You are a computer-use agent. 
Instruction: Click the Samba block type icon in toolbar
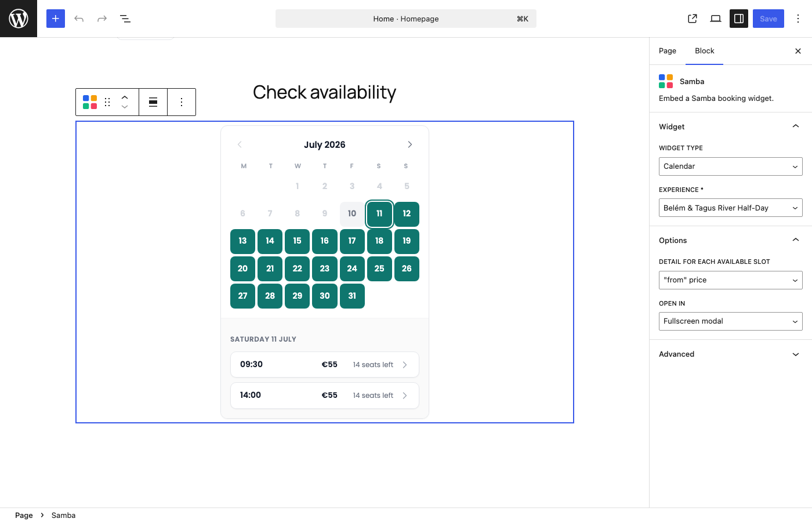(x=90, y=102)
